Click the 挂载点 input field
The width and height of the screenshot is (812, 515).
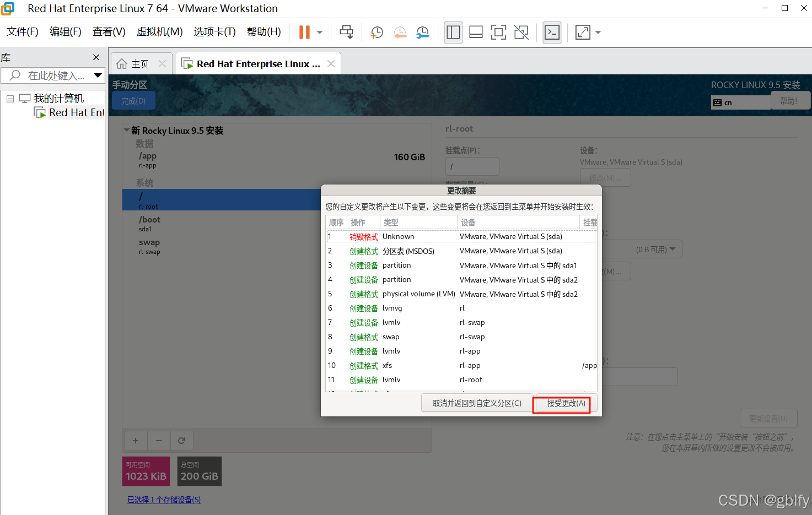coord(472,166)
